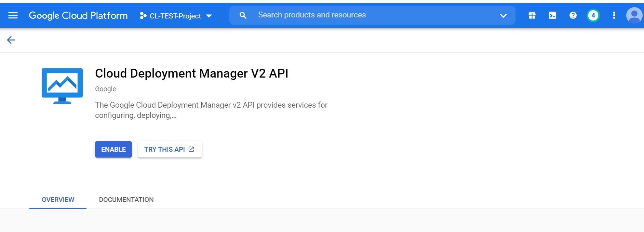Viewport: 644px width, 232px height.
Task: Open the help question mark icon
Action: pyautogui.click(x=573, y=15)
